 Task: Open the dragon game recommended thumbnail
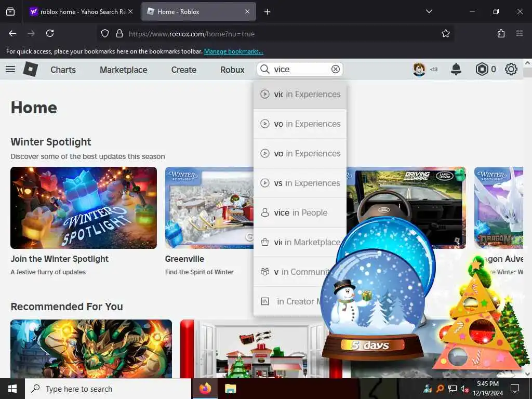tap(91, 349)
